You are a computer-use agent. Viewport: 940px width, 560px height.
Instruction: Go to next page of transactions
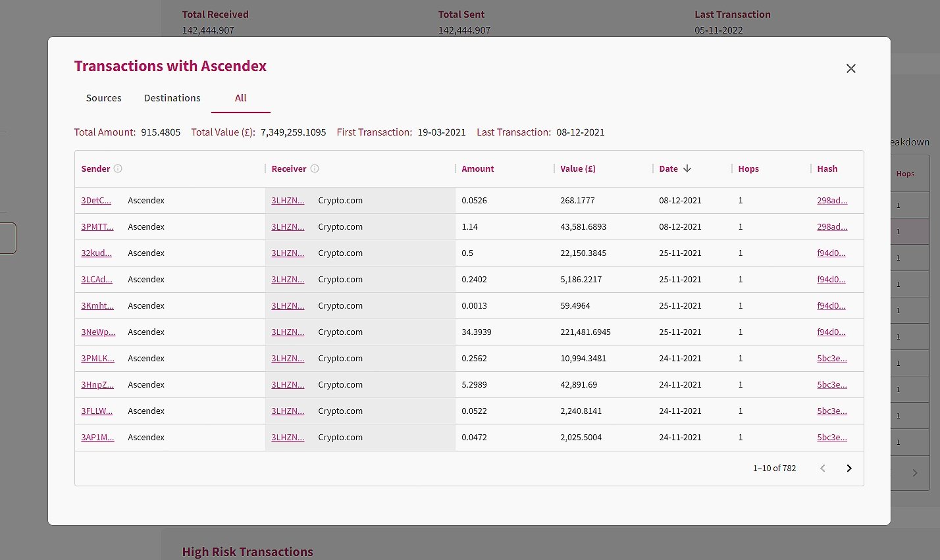(x=849, y=469)
